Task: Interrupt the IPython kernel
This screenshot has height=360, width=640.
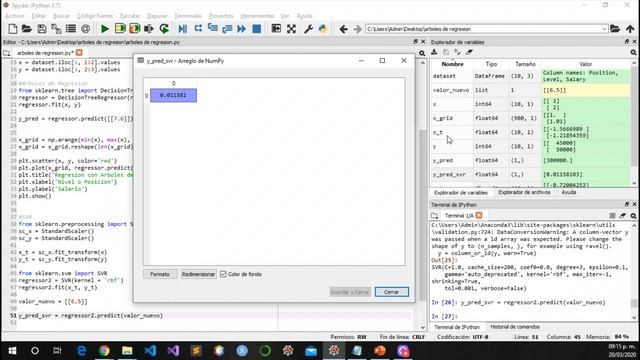Action: 612,216
